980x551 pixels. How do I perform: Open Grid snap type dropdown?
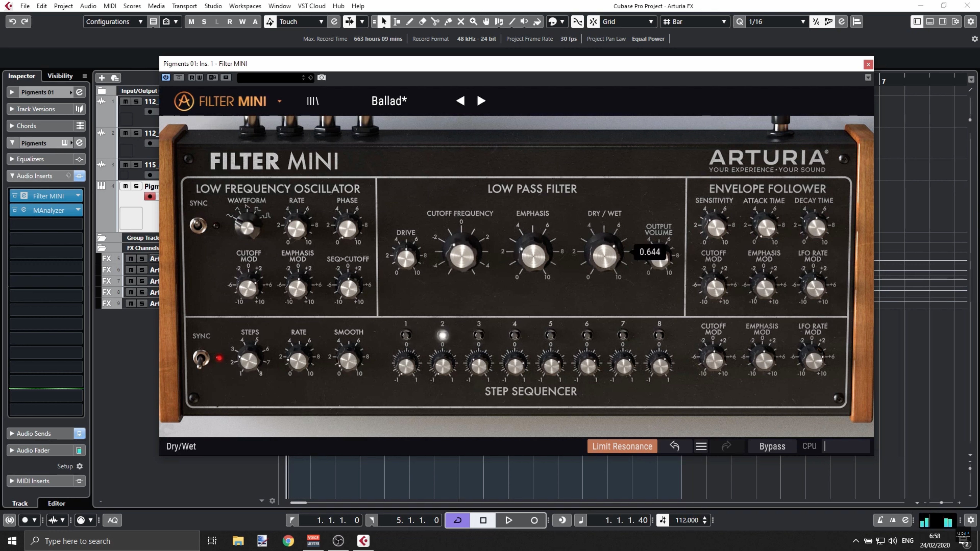(628, 22)
